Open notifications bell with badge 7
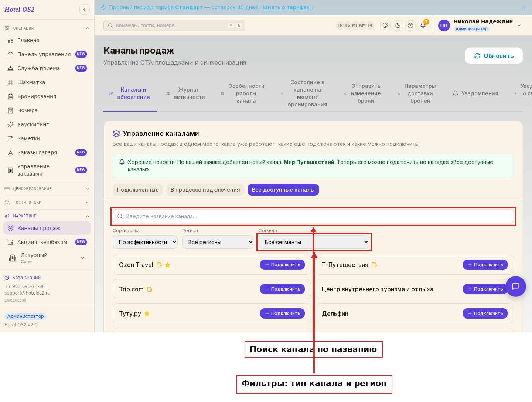Screen dimensions: 532x402 coord(423,25)
